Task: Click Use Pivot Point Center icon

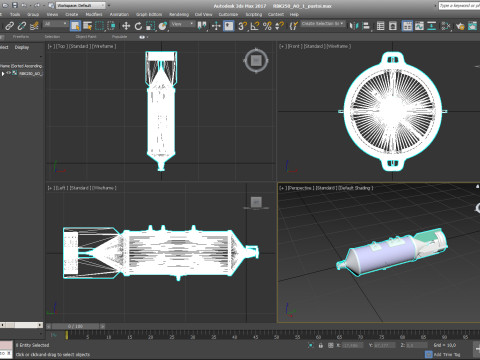Action: click(x=202, y=26)
